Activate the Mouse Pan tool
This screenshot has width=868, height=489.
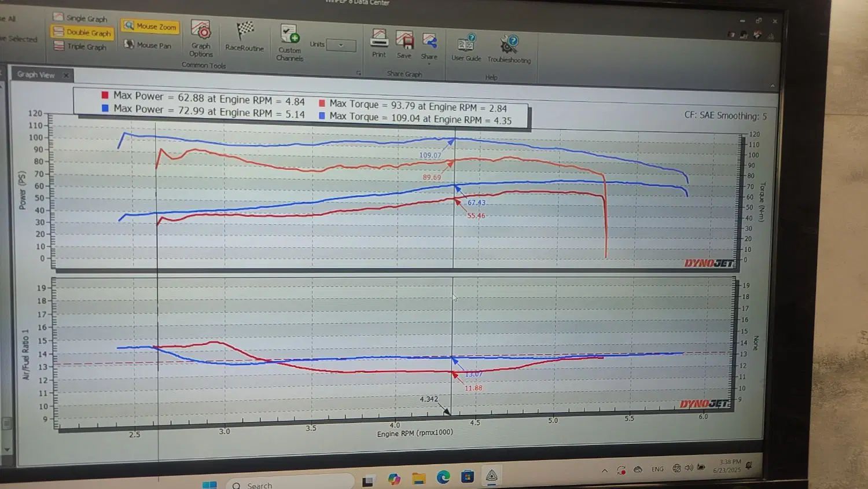tap(148, 45)
